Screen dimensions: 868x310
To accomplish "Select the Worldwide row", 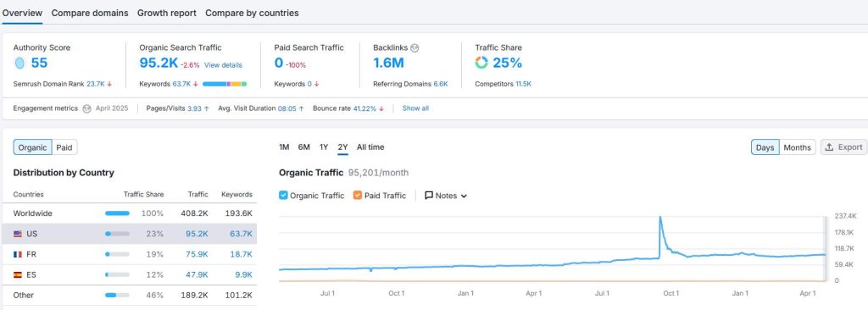I will 130,213.
